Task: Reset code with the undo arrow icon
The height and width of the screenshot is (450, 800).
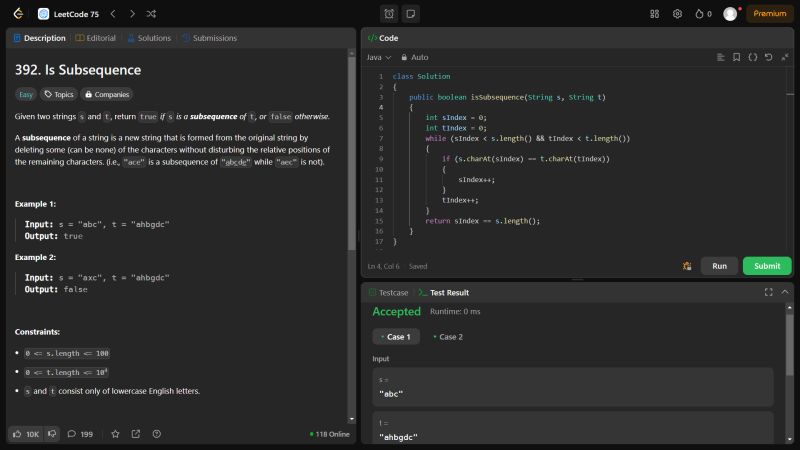Action: click(x=768, y=57)
